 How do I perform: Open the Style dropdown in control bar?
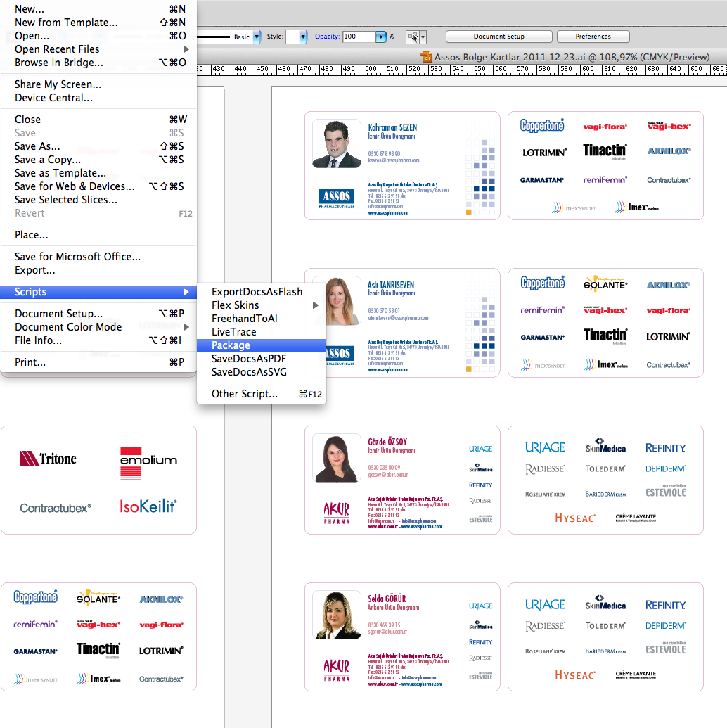pos(303,37)
